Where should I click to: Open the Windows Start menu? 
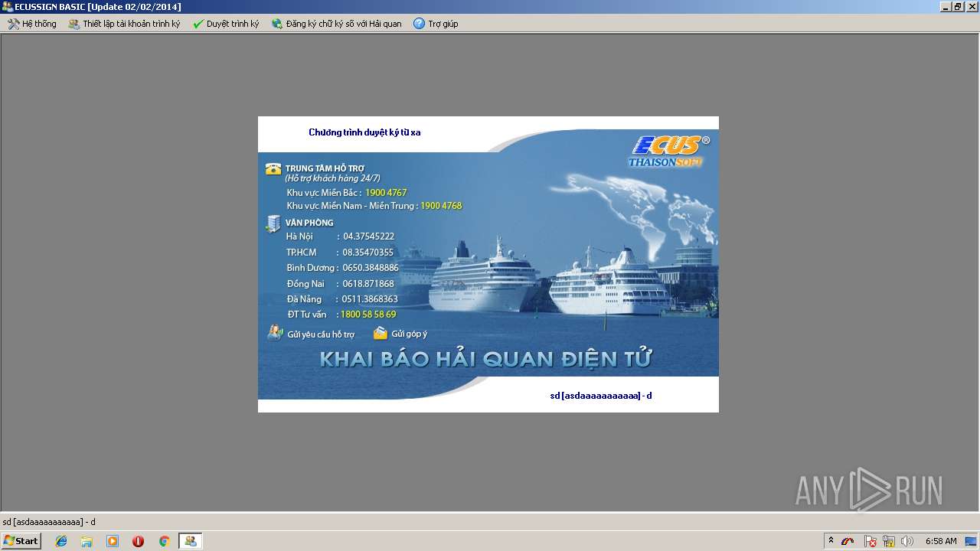(21, 541)
